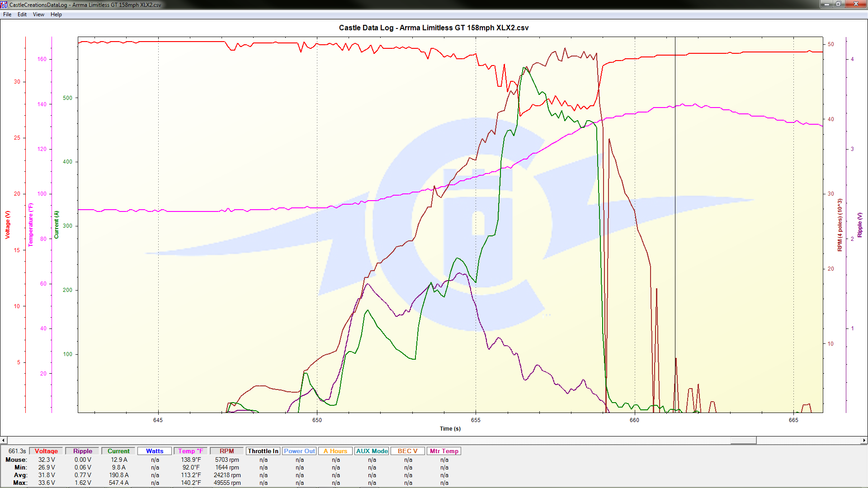Enable the Watts series

[x=155, y=451]
